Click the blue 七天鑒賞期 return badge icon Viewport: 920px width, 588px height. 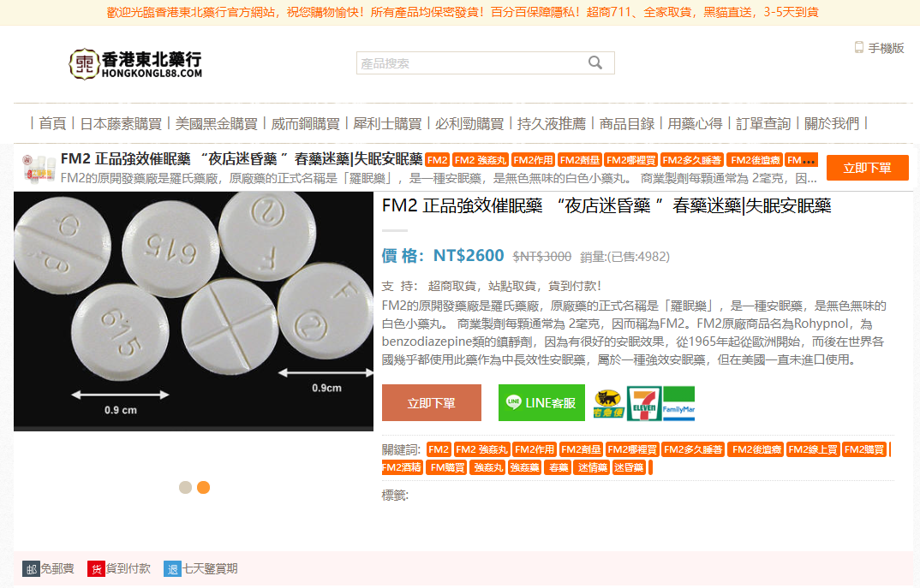(x=172, y=568)
